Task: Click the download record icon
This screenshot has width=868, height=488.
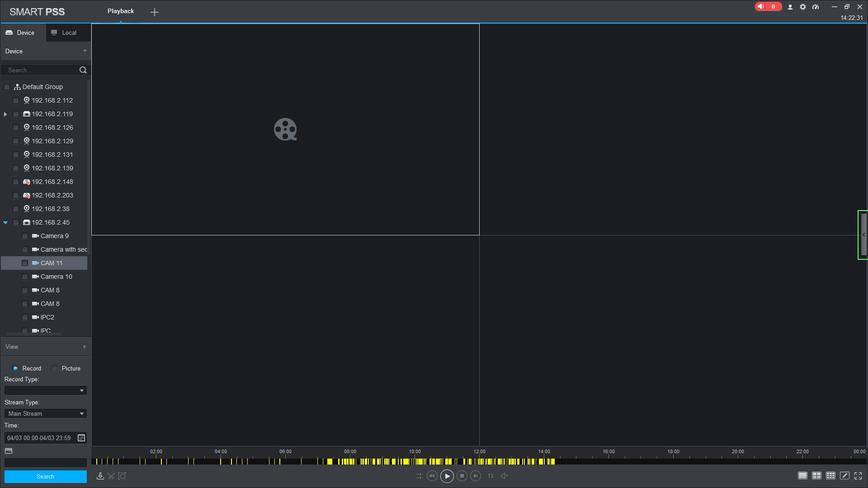Action: (100, 476)
